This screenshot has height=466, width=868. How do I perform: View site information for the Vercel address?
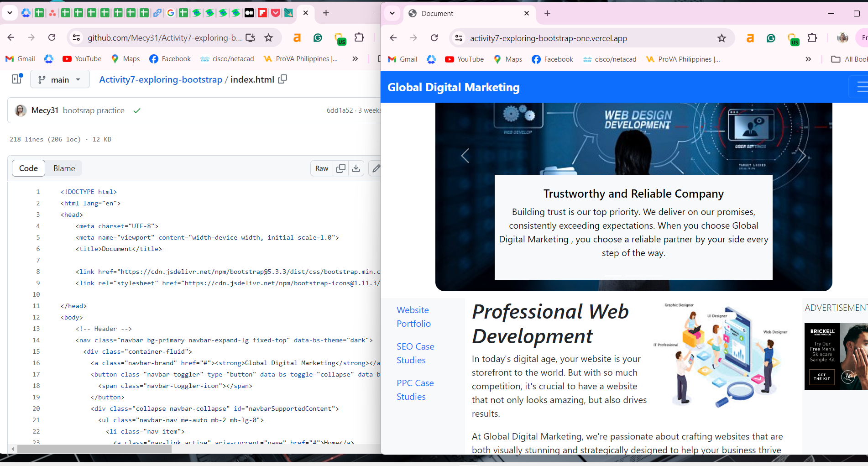[x=459, y=38]
